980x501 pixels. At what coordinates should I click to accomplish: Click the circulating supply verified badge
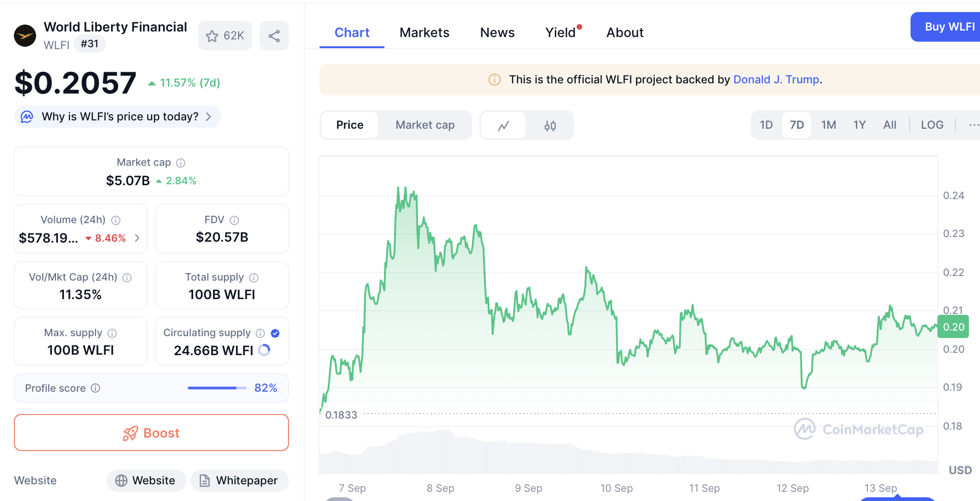click(275, 333)
